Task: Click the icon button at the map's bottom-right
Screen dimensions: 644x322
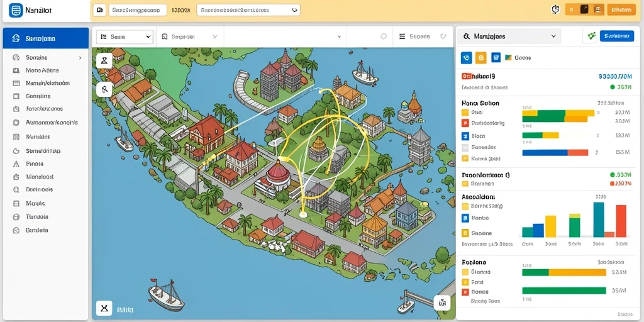Action: pyautogui.click(x=442, y=303)
